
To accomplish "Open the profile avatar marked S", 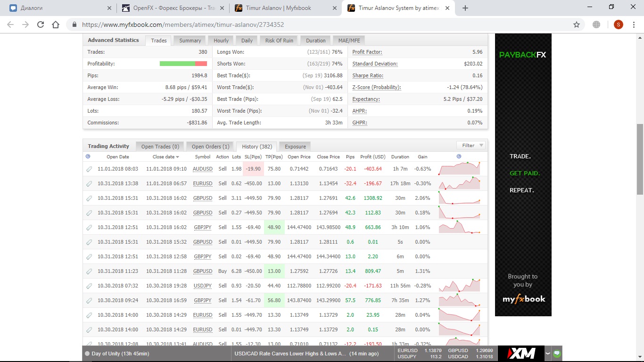I will tap(618, 25).
